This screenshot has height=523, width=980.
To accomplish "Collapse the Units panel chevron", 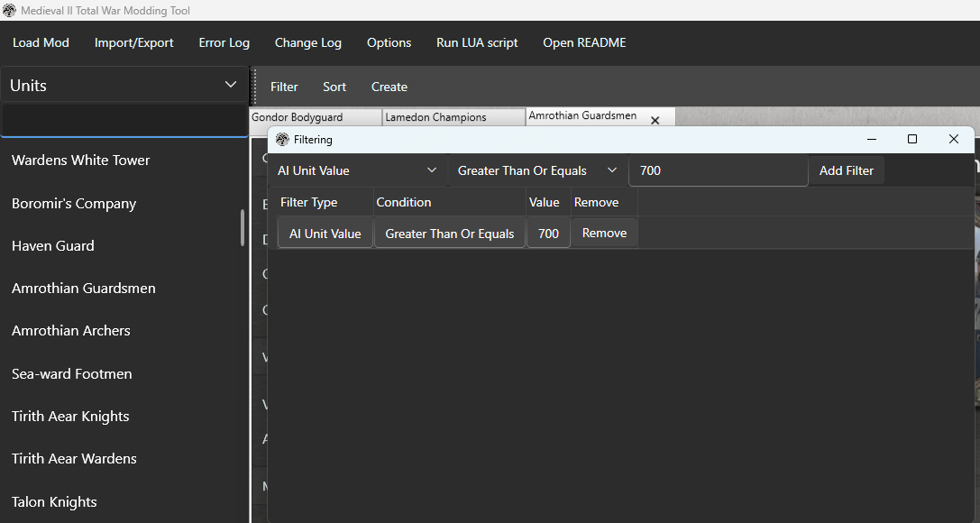I will [x=232, y=84].
